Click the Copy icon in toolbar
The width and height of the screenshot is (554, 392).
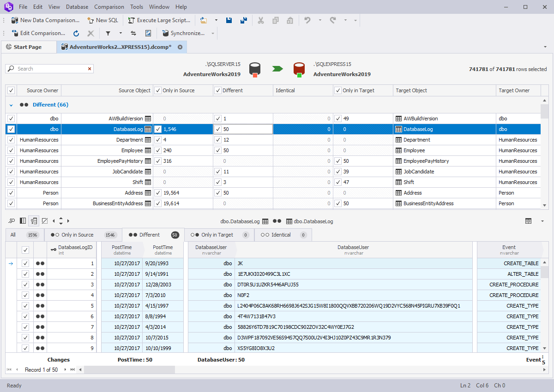pyautogui.click(x=276, y=20)
